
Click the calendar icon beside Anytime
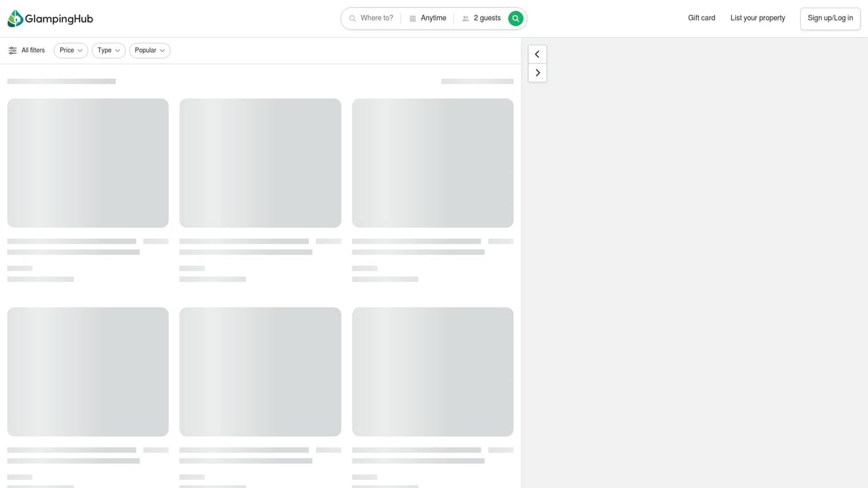[x=412, y=19]
